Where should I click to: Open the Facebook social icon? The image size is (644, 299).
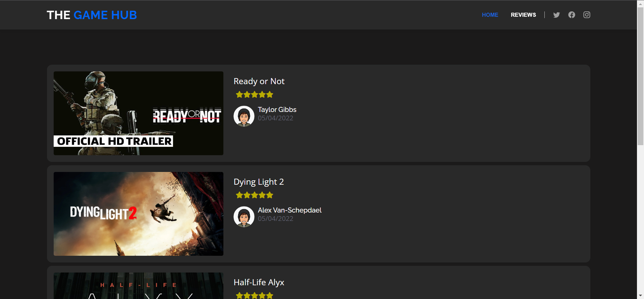coord(572,15)
